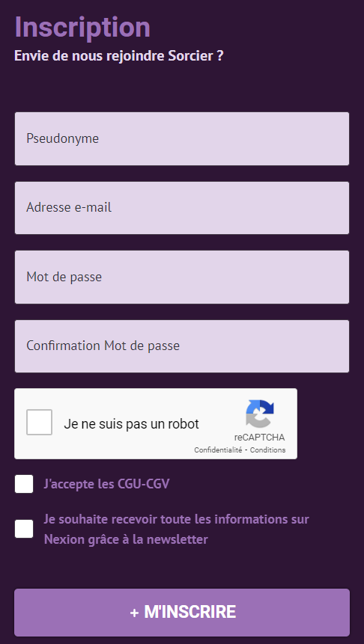Tick the J'accepte les CGU-CGV checkbox
This screenshot has width=364, height=644.
tap(24, 484)
